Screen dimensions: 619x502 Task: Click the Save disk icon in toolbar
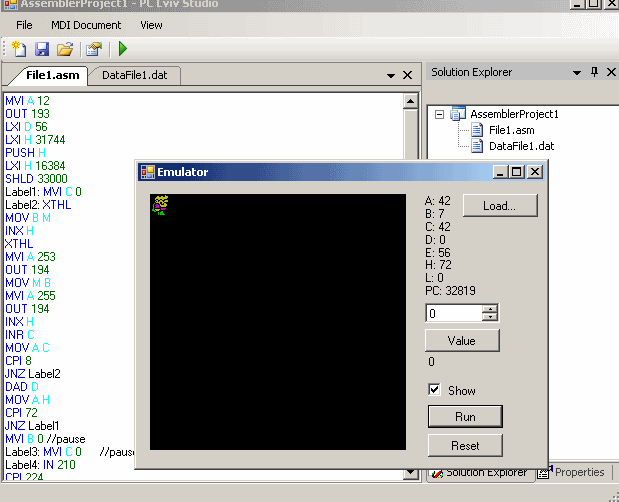click(x=42, y=48)
